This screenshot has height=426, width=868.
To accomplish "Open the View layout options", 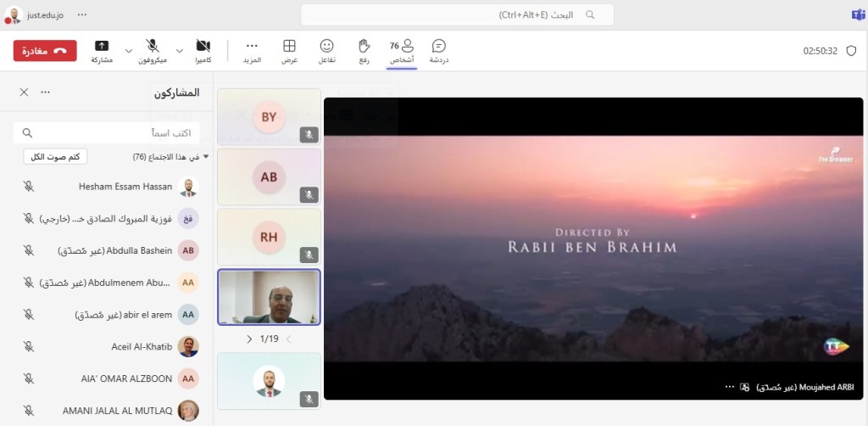I will tap(289, 50).
